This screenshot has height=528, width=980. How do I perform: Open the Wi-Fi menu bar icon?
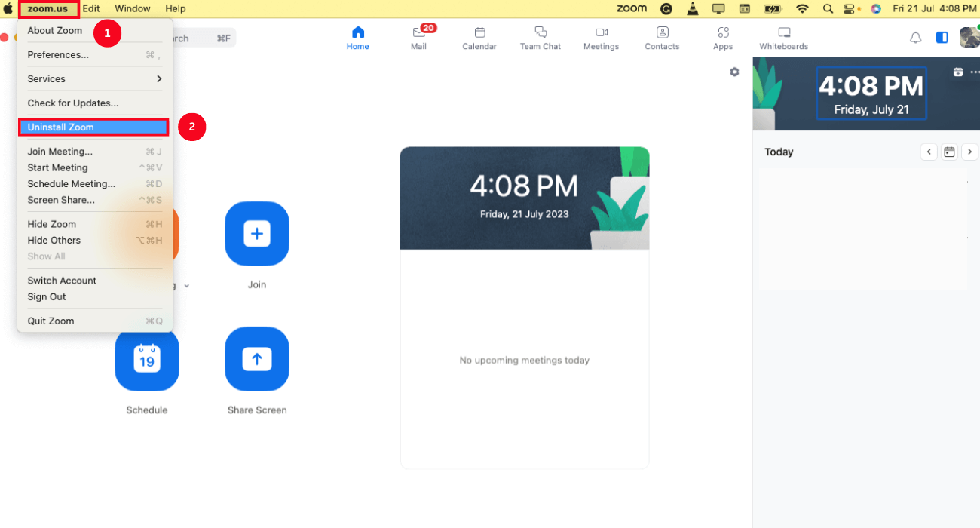[x=802, y=9]
